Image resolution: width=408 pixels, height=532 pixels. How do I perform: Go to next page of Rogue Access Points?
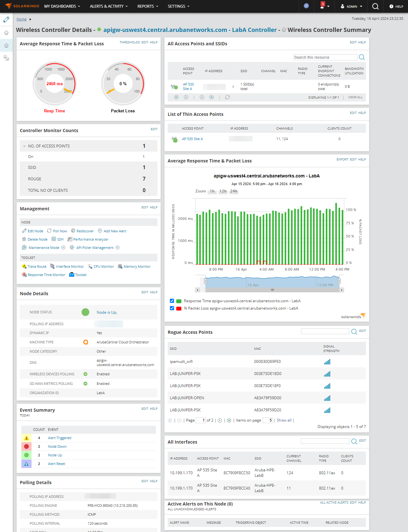220,421
